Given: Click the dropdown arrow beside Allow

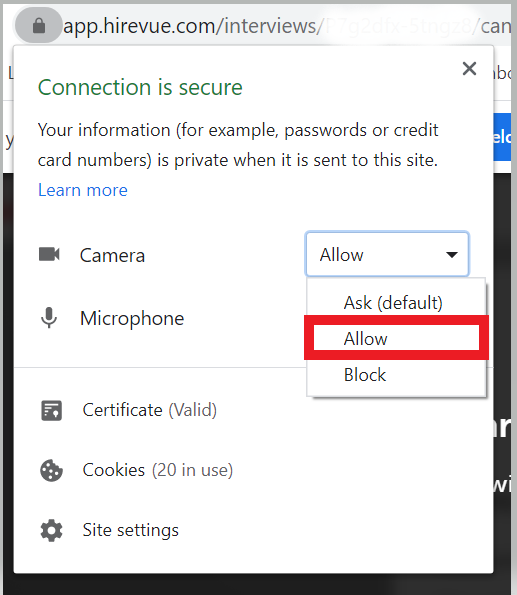Looking at the screenshot, I should 452,254.
